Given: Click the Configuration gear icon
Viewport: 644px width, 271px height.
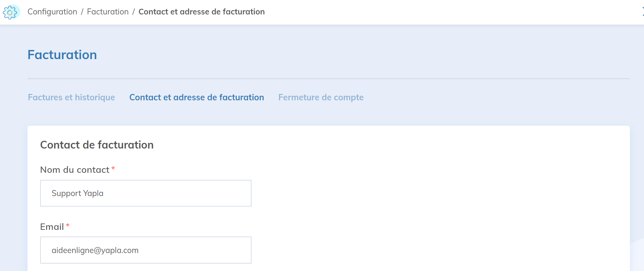Looking at the screenshot, I should coord(11,12).
